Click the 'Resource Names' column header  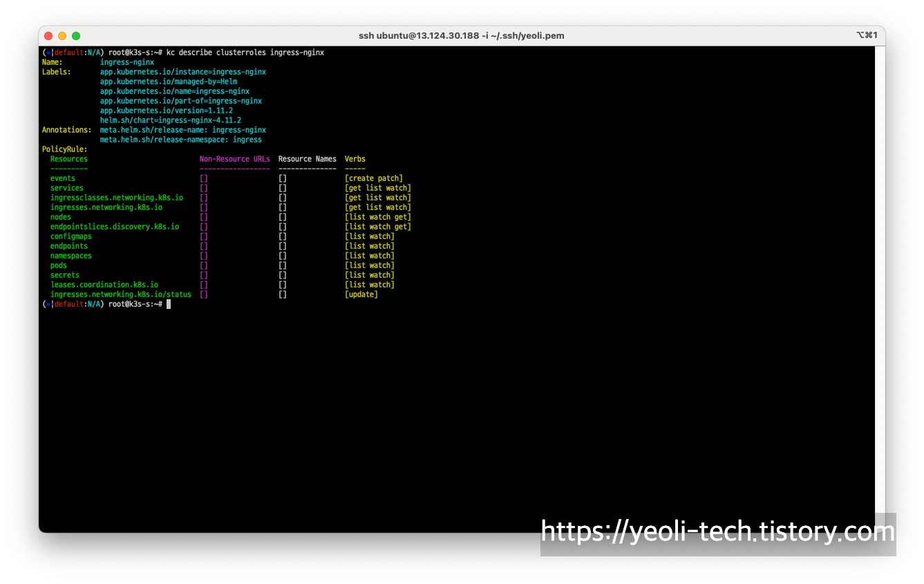pyautogui.click(x=308, y=159)
